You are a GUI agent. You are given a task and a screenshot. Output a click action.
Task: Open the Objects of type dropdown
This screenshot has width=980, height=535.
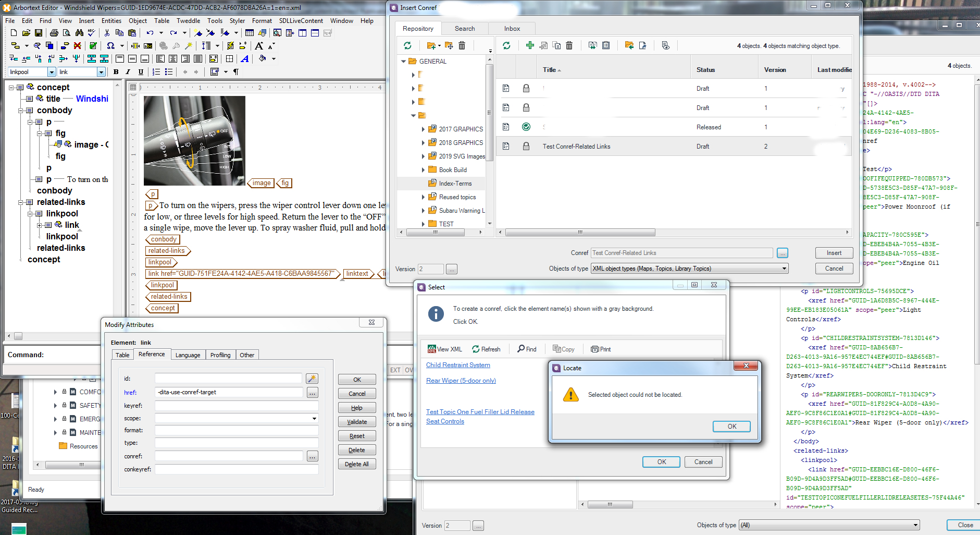[x=784, y=269]
